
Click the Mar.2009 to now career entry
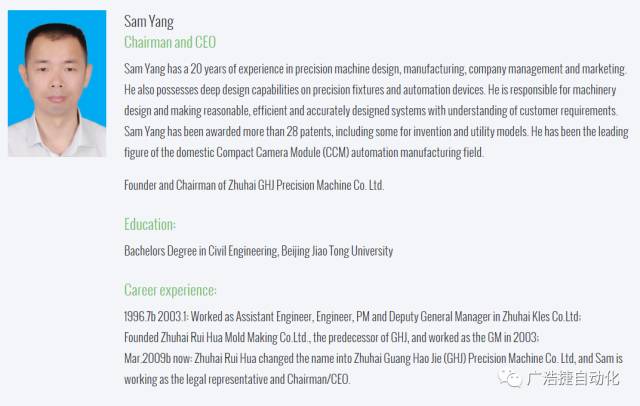click(x=373, y=359)
